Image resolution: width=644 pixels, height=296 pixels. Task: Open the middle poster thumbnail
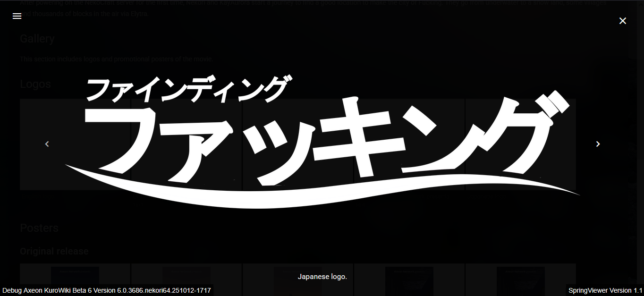(x=297, y=286)
